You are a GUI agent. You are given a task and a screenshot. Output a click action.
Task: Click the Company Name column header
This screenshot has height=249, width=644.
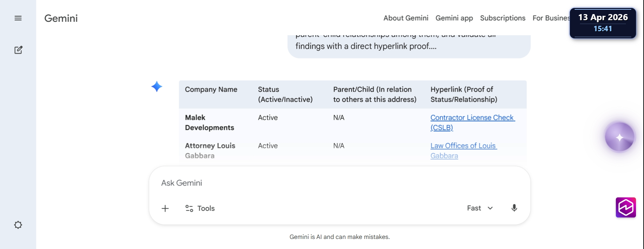[211, 89]
